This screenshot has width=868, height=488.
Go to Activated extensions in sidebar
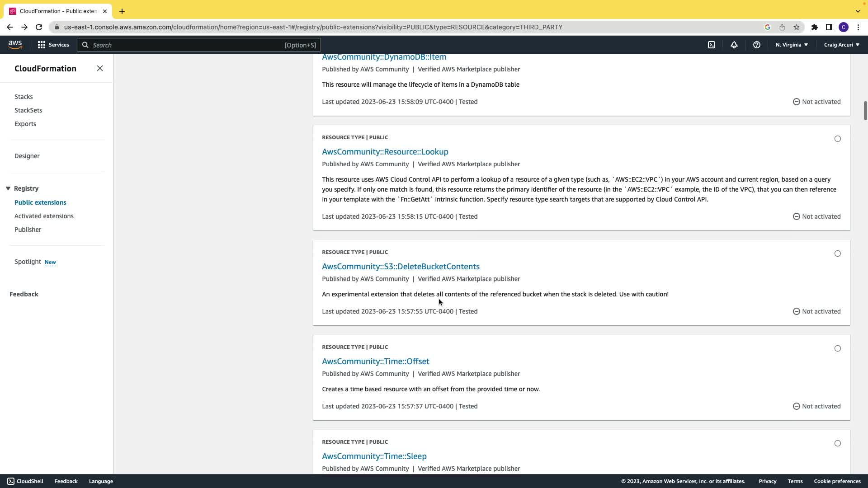[44, 216]
